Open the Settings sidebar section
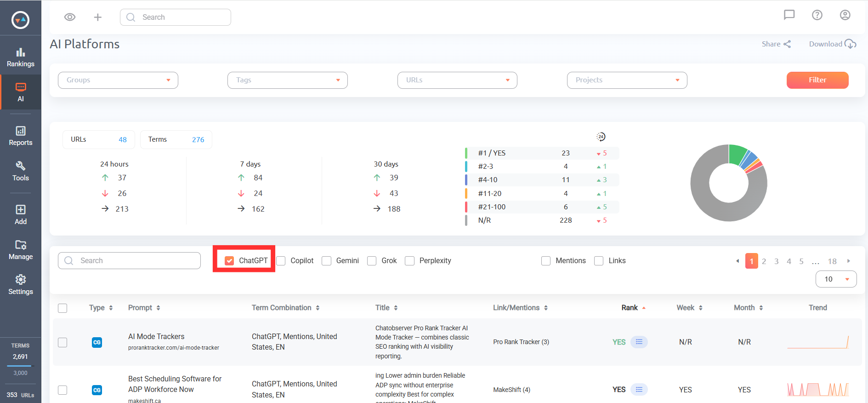The height and width of the screenshot is (403, 868). click(x=21, y=285)
